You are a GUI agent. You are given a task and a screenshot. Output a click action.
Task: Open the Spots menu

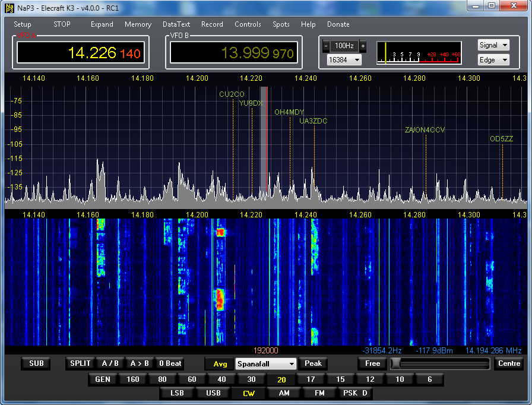[281, 24]
